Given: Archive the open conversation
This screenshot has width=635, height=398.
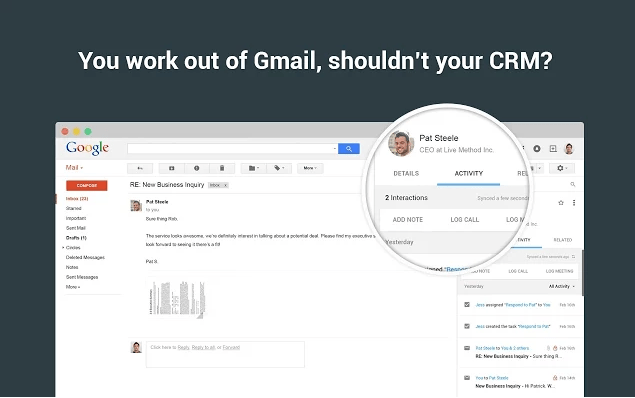Looking at the screenshot, I should pos(171,168).
